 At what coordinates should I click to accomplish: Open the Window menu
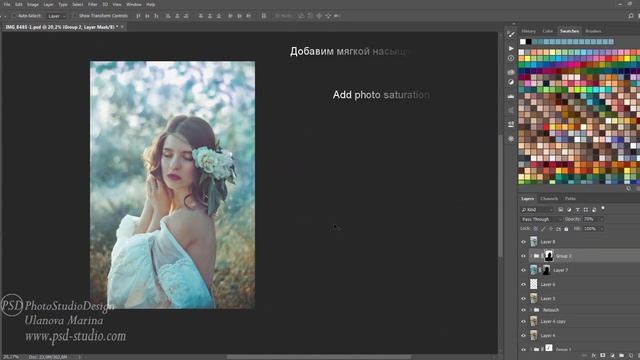(133, 4)
